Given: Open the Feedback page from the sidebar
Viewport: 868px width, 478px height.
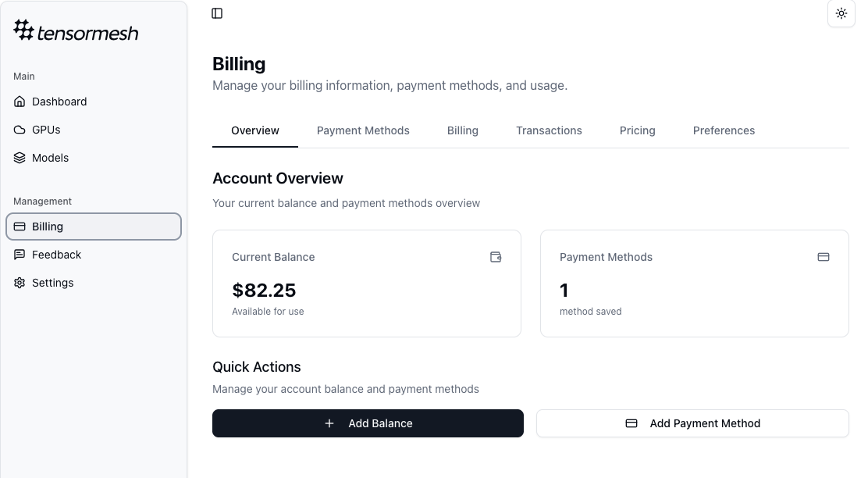Looking at the screenshot, I should (x=56, y=255).
